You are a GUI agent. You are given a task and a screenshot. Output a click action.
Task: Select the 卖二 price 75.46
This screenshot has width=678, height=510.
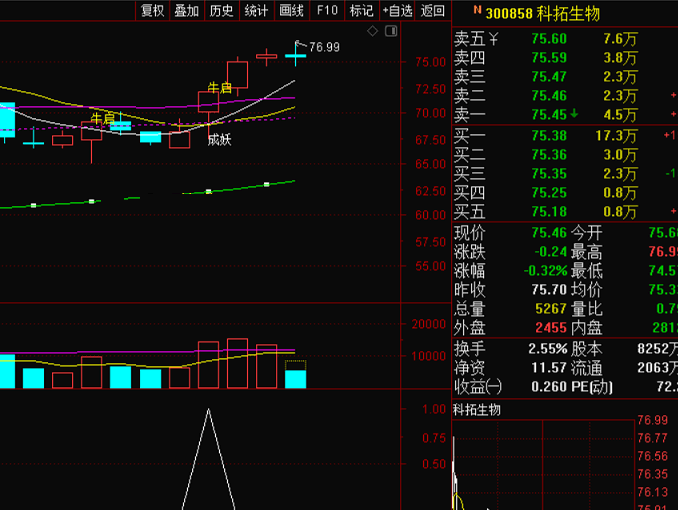(549, 96)
